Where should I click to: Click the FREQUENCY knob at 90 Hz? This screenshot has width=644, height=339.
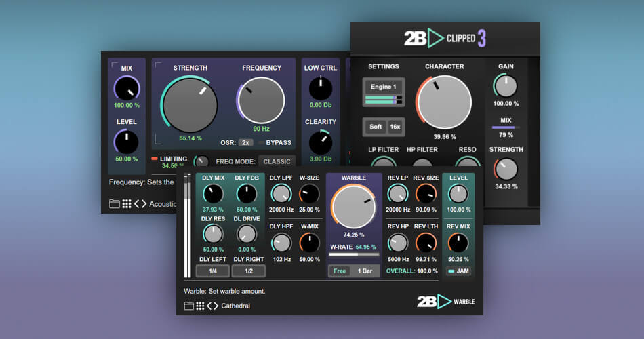[x=261, y=100]
